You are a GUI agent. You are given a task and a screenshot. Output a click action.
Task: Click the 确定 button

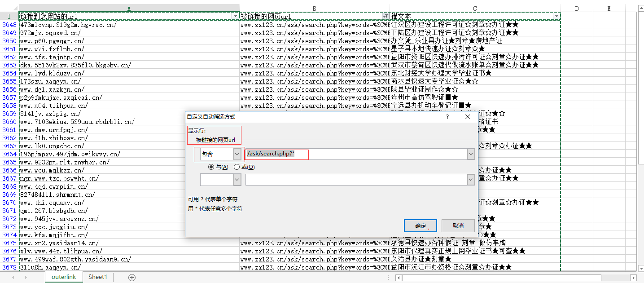point(421,226)
